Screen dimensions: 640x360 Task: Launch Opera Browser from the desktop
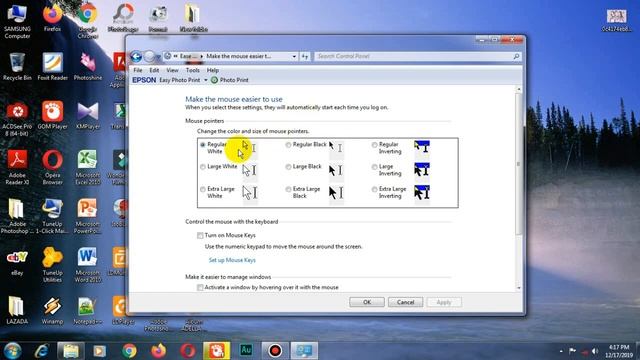[x=53, y=167]
